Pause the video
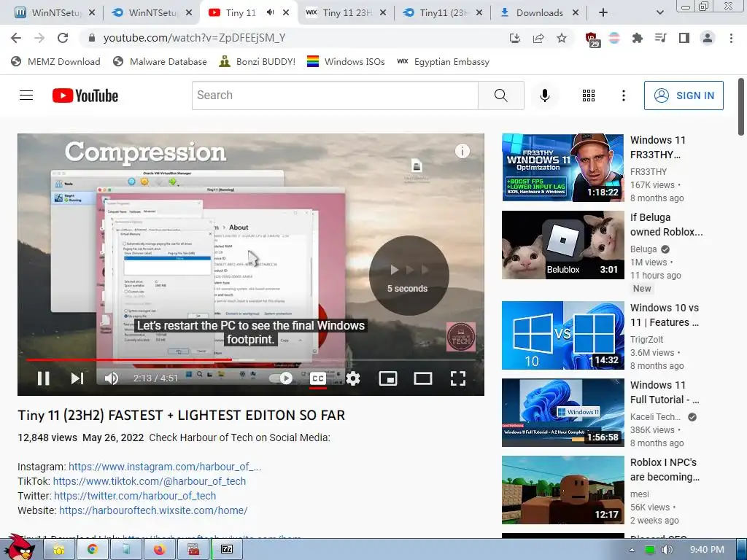 pos(43,378)
